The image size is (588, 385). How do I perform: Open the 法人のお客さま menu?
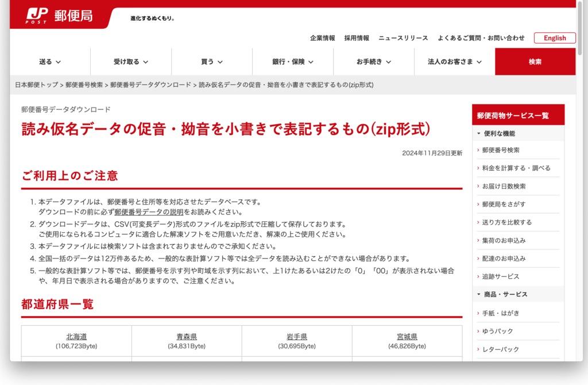pyautogui.click(x=453, y=61)
